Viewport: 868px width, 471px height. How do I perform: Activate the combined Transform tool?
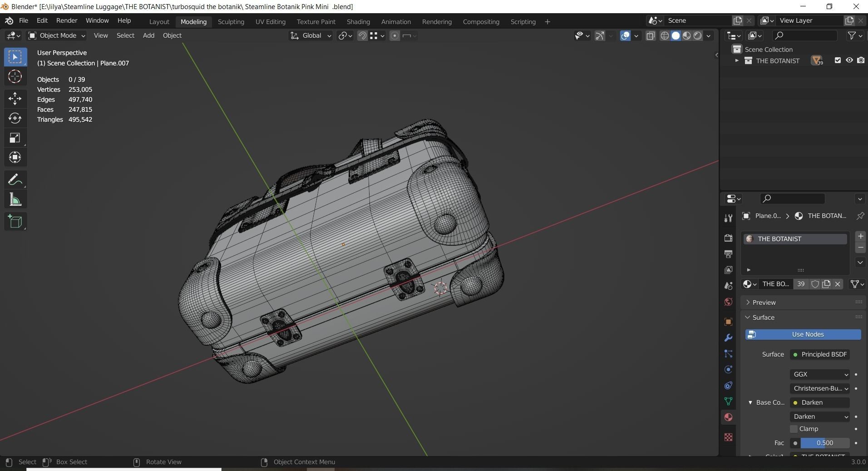point(15,157)
